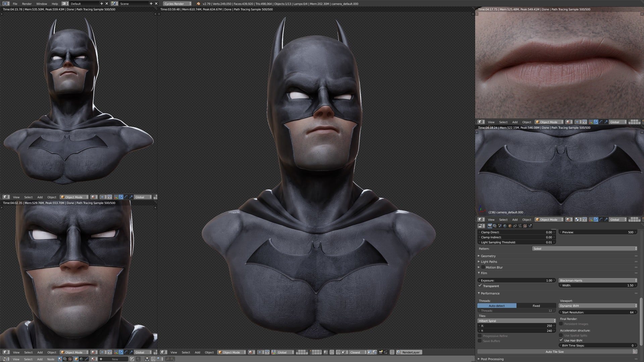Open the Object Mode dropdown
Image resolution: width=644 pixels, height=362 pixels.
pos(231,352)
